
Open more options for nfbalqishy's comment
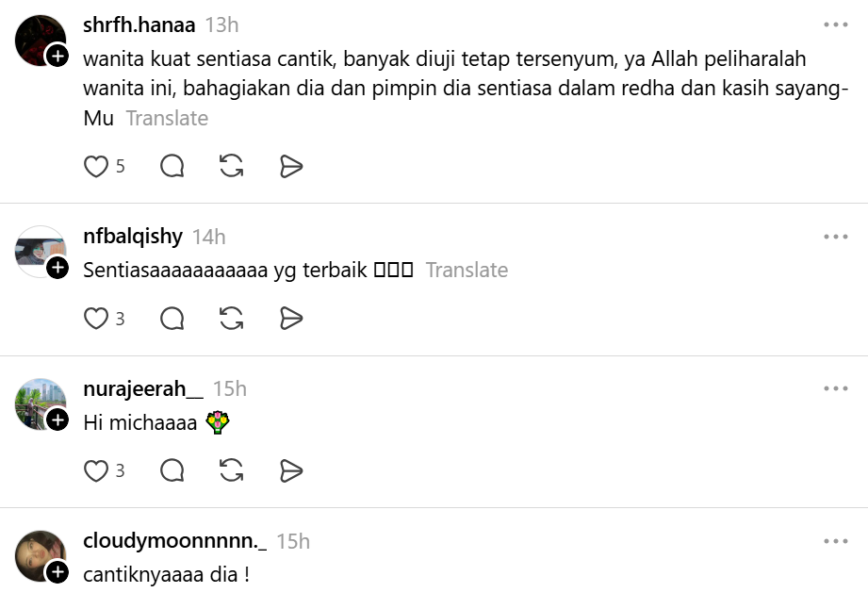coord(836,237)
